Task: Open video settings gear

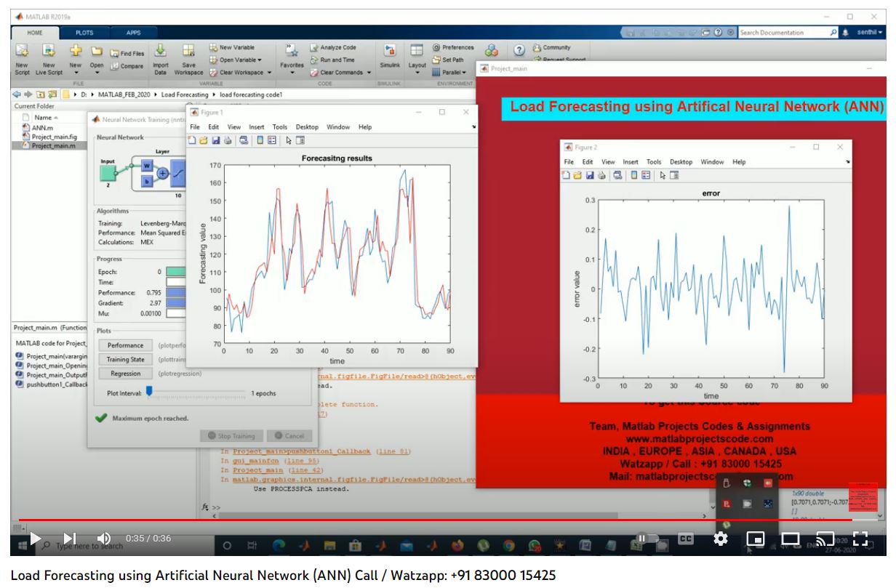Action: [721, 539]
